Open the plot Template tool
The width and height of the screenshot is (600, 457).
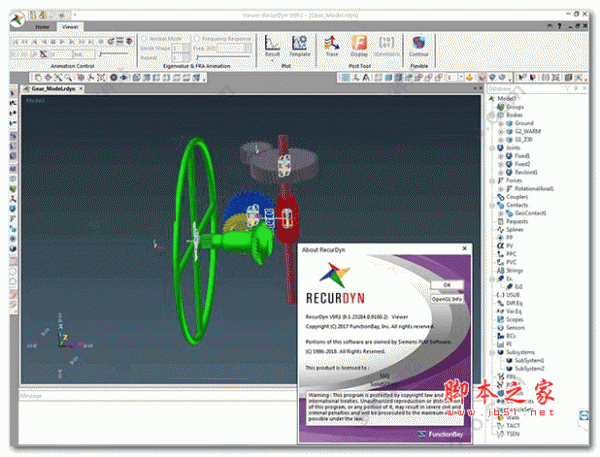click(299, 46)
